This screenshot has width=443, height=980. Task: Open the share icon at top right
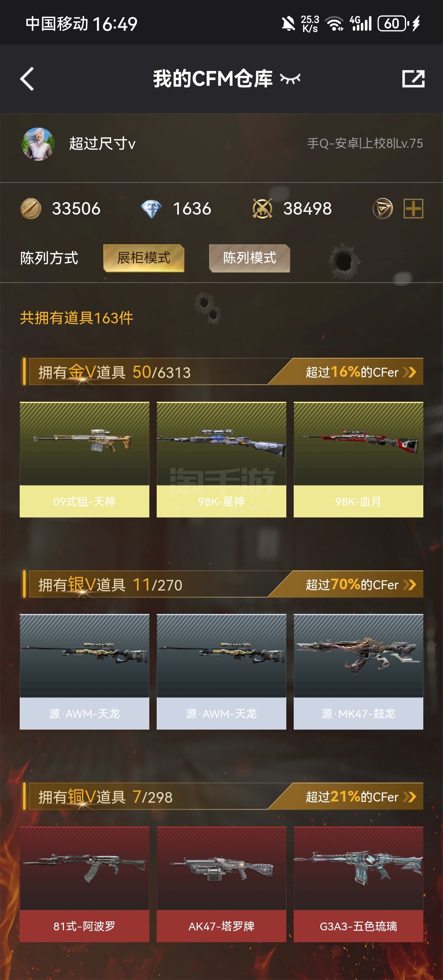pyautogui.click(x=413, y=79)
